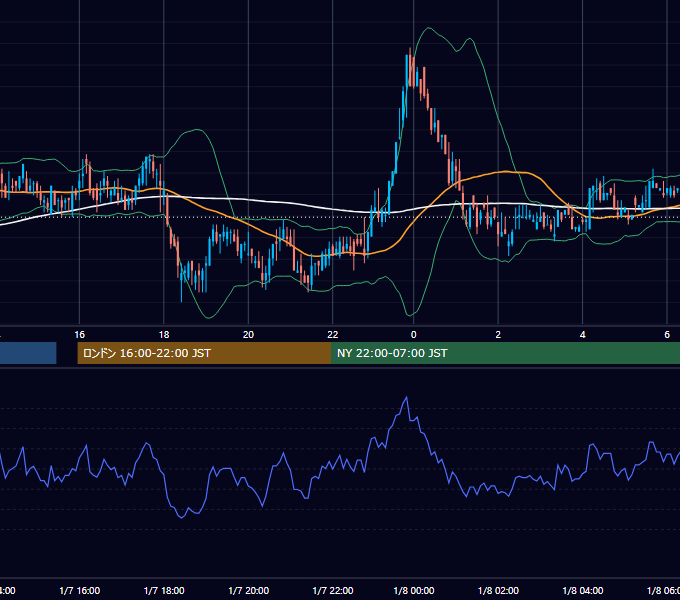Click the hour label 2 under price chart
The height and width of the screenshot is (600, 680).
pos(498,335)
